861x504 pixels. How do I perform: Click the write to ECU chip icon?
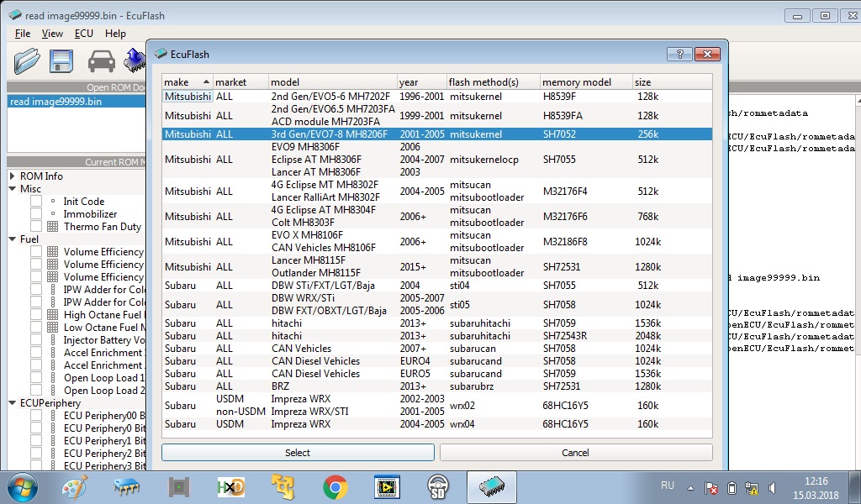tap(135, 60)
